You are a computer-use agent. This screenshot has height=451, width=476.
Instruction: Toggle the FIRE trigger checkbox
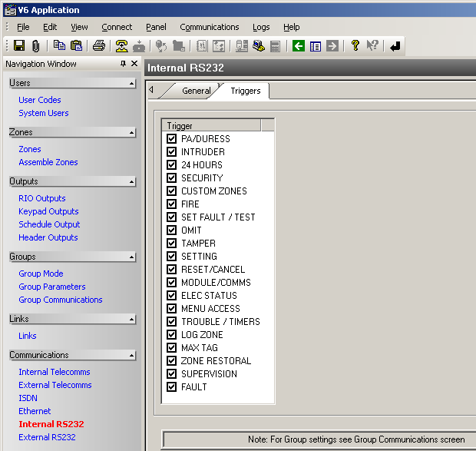click(172, 204)
